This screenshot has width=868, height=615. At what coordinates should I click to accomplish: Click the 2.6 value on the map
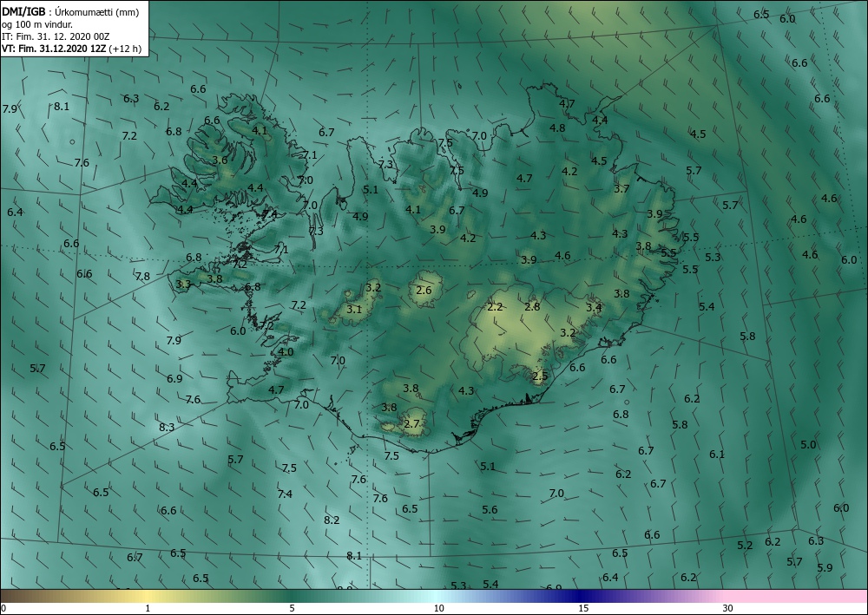(424, 290)
